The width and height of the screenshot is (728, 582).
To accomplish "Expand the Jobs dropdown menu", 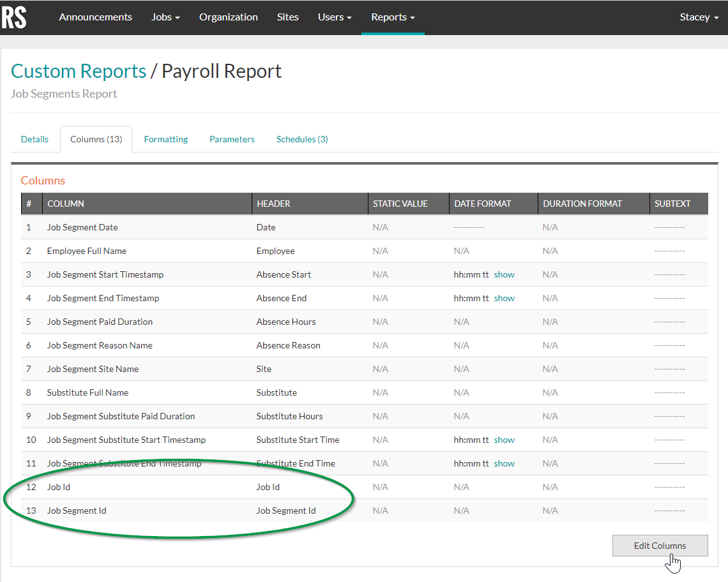I will tap(165, 17).
